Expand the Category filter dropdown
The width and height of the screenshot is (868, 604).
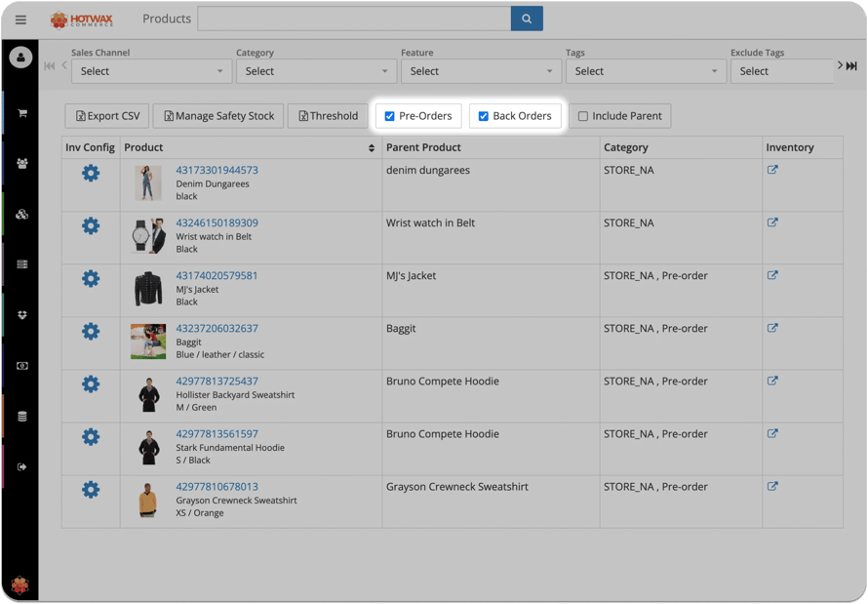click(x=317, y=71)
